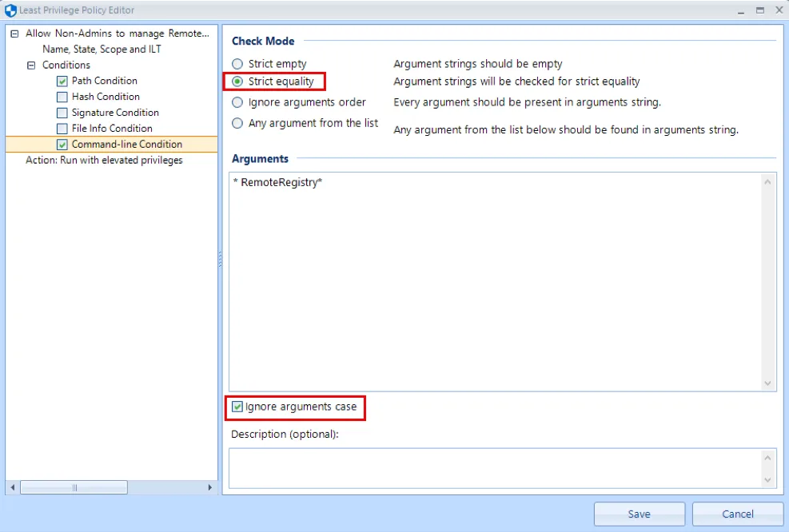Select the Strict empty radio button

tap(237, 64)
